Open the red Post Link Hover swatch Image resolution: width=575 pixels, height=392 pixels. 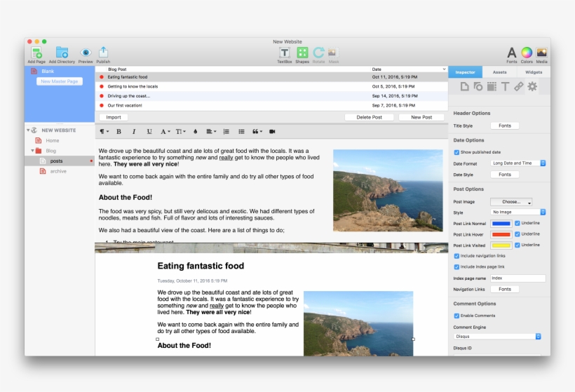[x=501, y=234]
